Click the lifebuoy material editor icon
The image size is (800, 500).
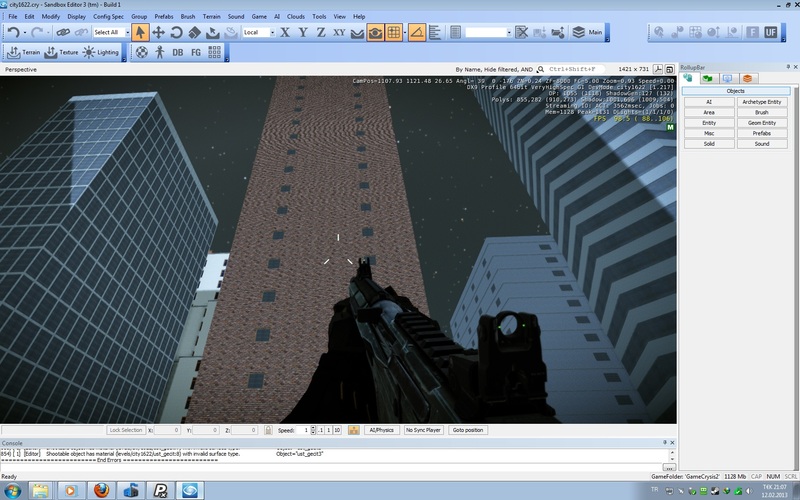[142, 52]
